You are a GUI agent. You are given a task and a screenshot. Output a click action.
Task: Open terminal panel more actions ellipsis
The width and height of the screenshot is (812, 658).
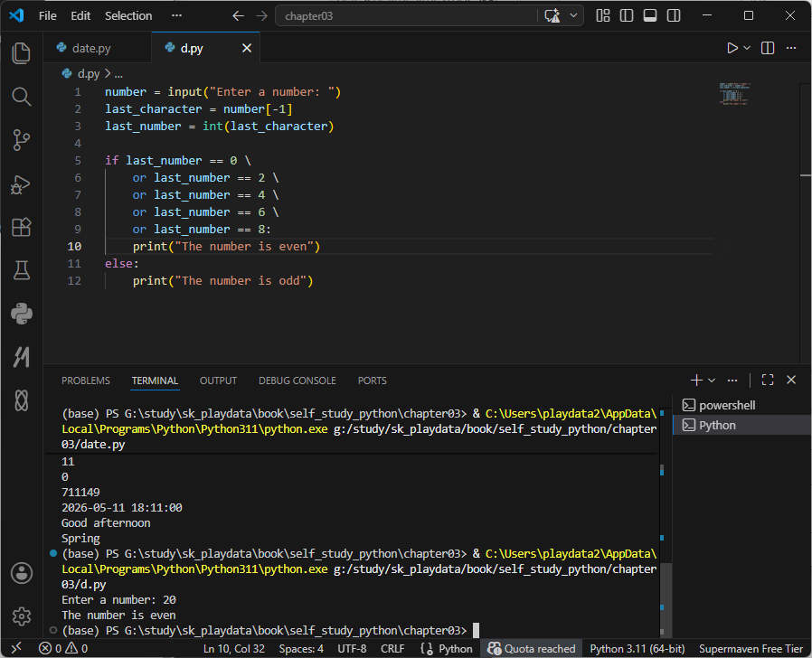coord(732,381)
